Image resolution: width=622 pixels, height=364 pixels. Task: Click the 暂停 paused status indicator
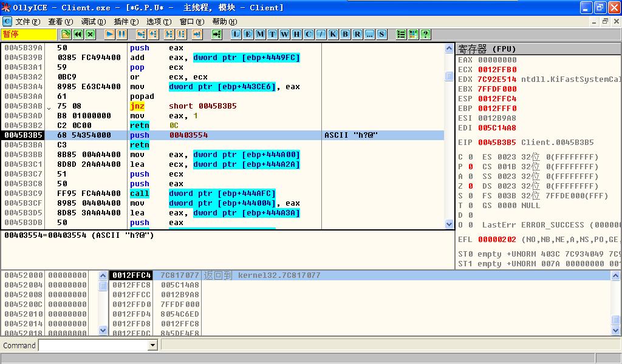pyautogui.click(x=29, y=35)
